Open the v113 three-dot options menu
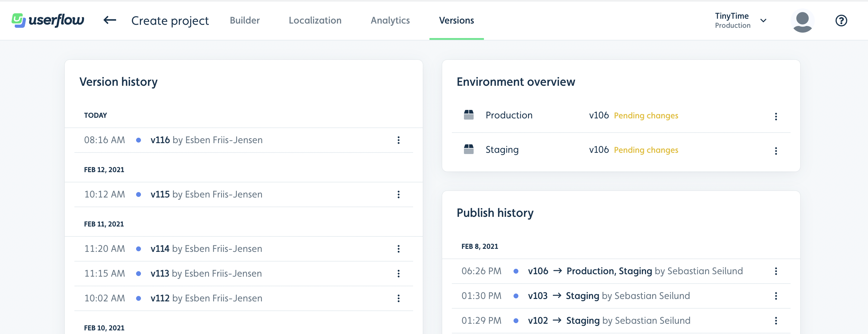This screenshot has width=868, height=334. (x=398, y=274)
